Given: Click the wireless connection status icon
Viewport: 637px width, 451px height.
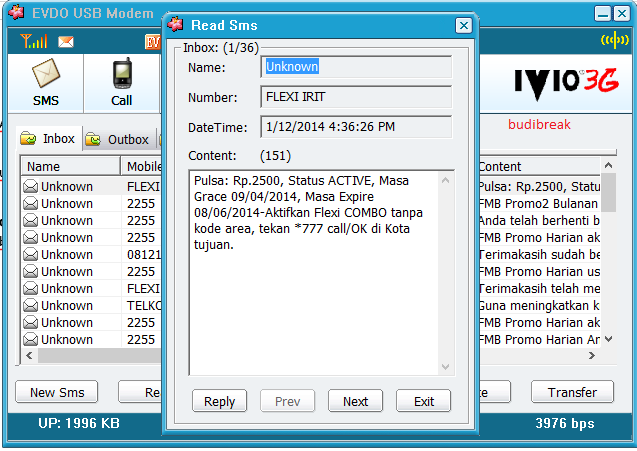Looking at the screenshot, I should pyautogui.click(x=615, y=40).
